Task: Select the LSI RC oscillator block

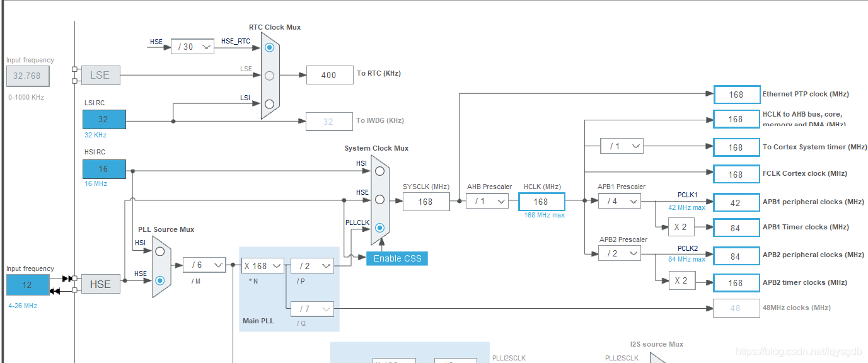Action: (x=103, y=118)
